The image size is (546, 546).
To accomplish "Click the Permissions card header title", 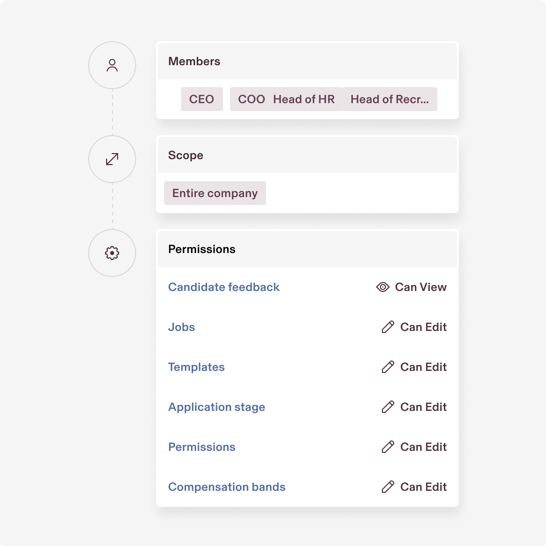I will pos(202,249).
